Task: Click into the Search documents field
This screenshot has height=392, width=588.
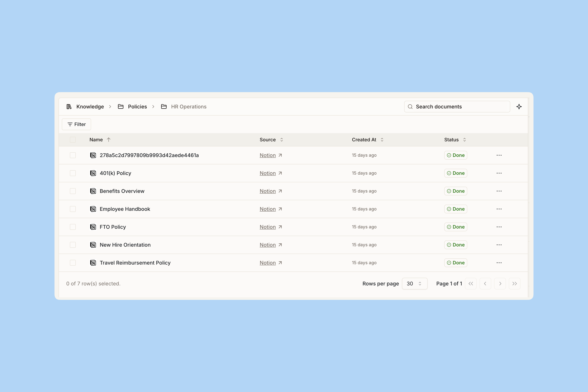Action: pyautogui.click(x=460, y=107)
